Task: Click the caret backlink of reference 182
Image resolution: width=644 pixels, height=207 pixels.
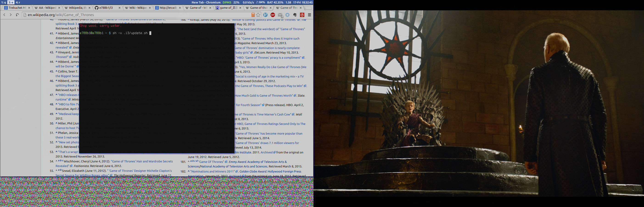Action: pyautogui.click(x=189, y=171)
